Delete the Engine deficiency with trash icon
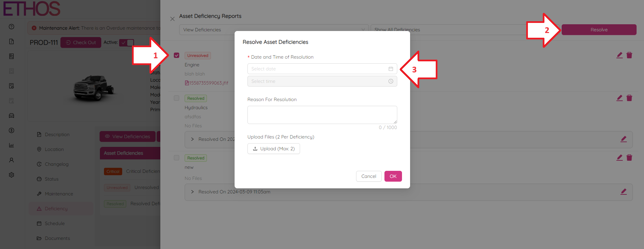The image size is (644, 249). (629, 55)
